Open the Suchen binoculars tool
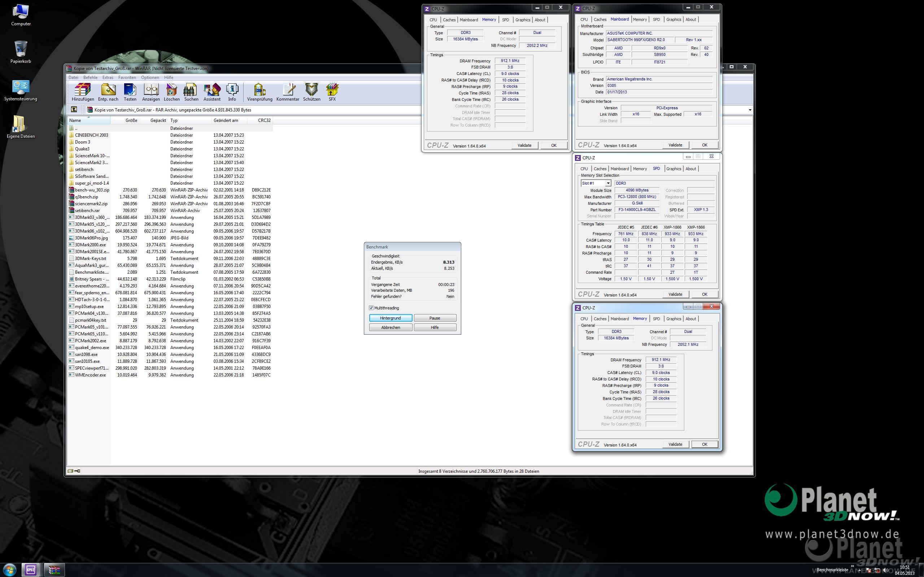Viewport: 924px width, 577px height. pos(191,92)
